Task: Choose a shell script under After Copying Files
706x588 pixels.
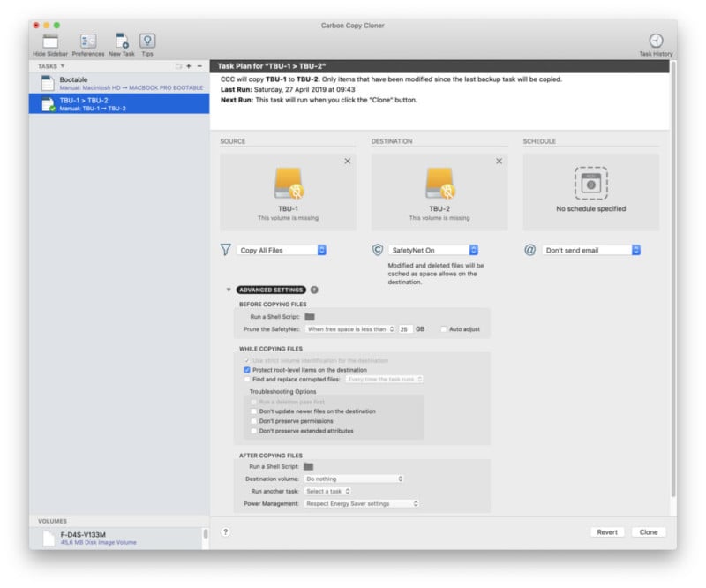Action: tap(308, 466)
